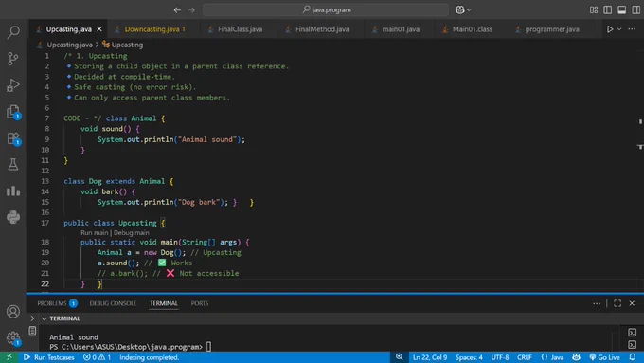Screen dimensions: 644x363
Task: Open the Explorer files view
Action: tap(13, 112)
